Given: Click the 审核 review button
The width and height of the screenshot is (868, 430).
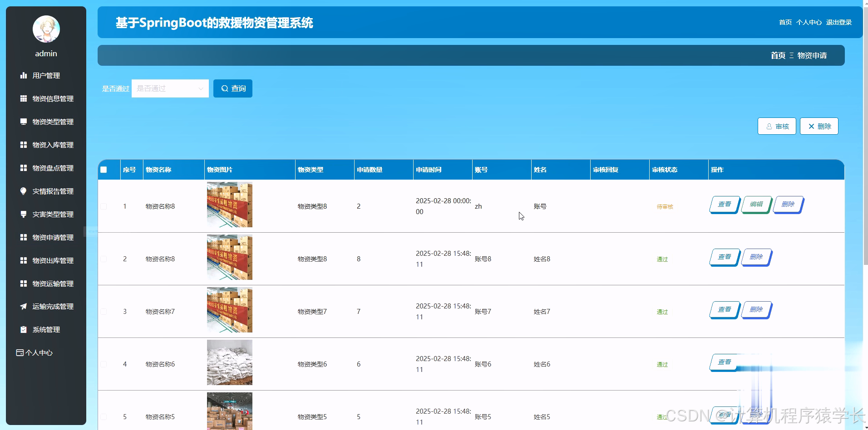Looking at the screenshot, I should [777, 126].
